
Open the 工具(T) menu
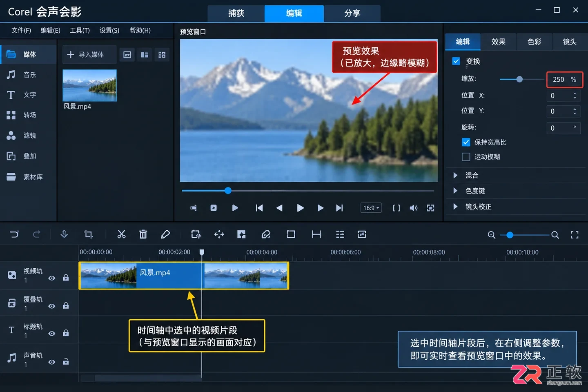coord(80,30)
